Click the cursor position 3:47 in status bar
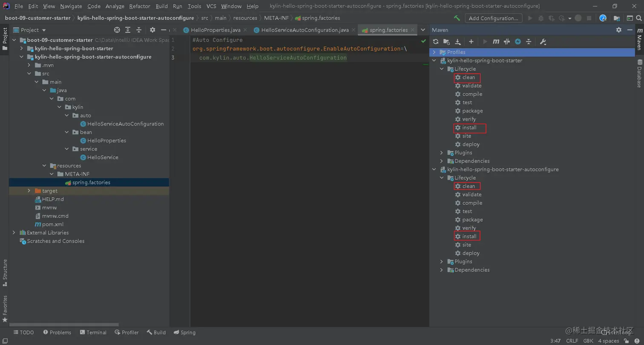644x345 pixels. point(555,341)
